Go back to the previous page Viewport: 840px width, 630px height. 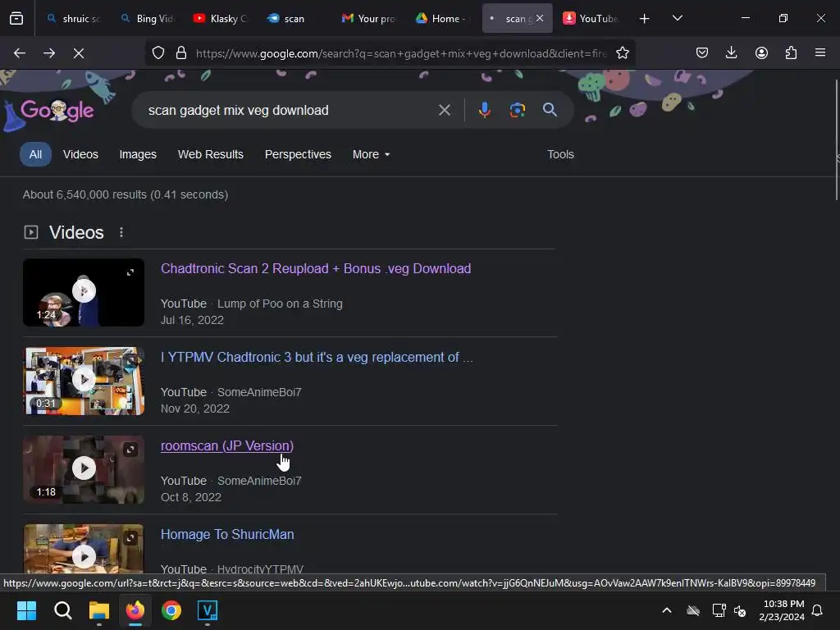tap(20, 53)
